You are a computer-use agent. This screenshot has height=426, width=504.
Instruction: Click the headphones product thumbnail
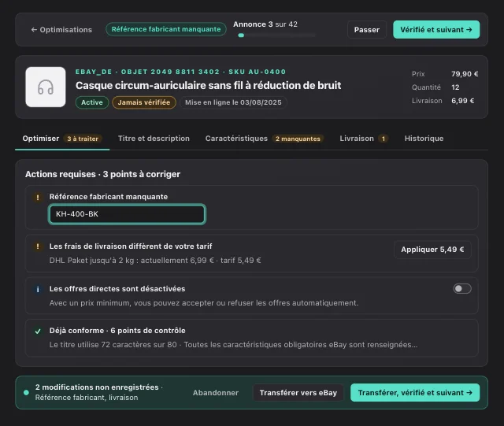[46, 87]
